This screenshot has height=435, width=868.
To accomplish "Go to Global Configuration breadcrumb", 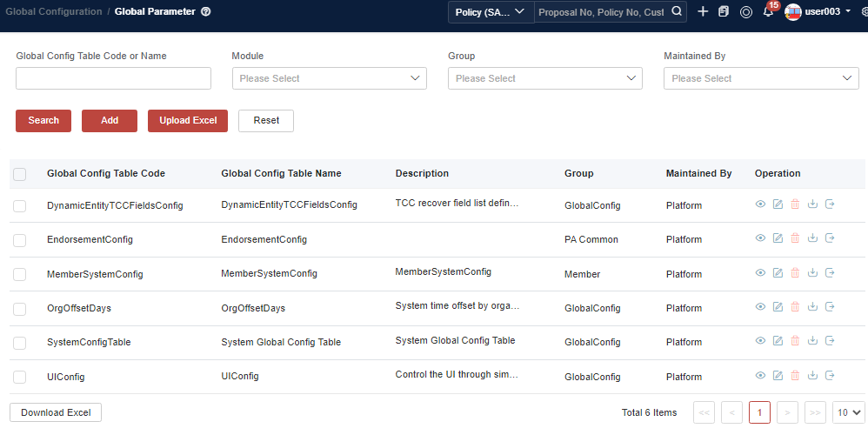I will (x=54, y=11).
